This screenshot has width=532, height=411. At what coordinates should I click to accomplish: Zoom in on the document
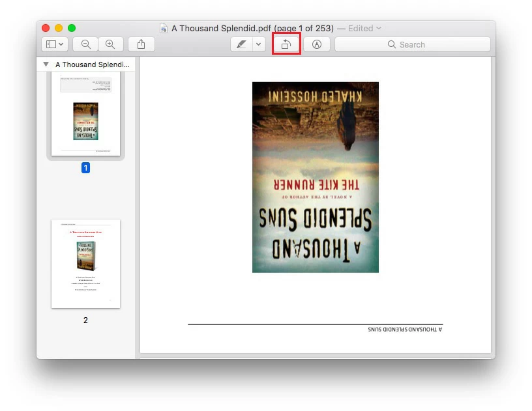pyautogui.click(x=111, y=44)
